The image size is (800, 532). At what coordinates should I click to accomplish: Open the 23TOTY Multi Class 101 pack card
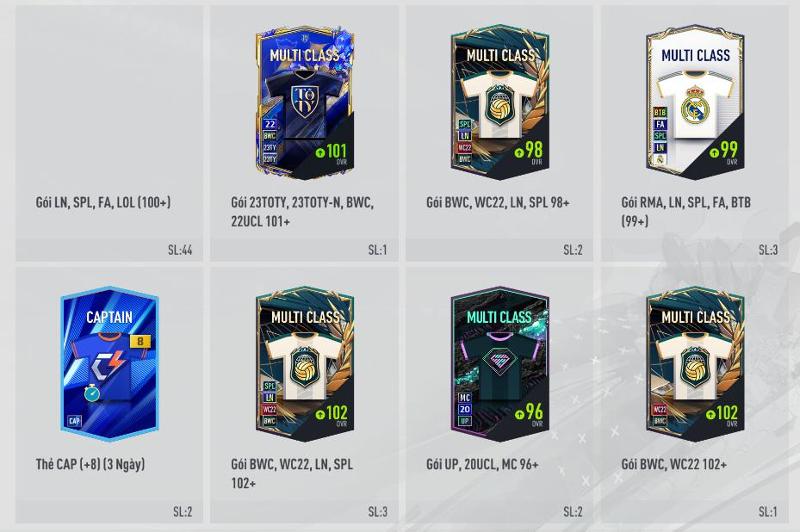[x=305, y=102]
